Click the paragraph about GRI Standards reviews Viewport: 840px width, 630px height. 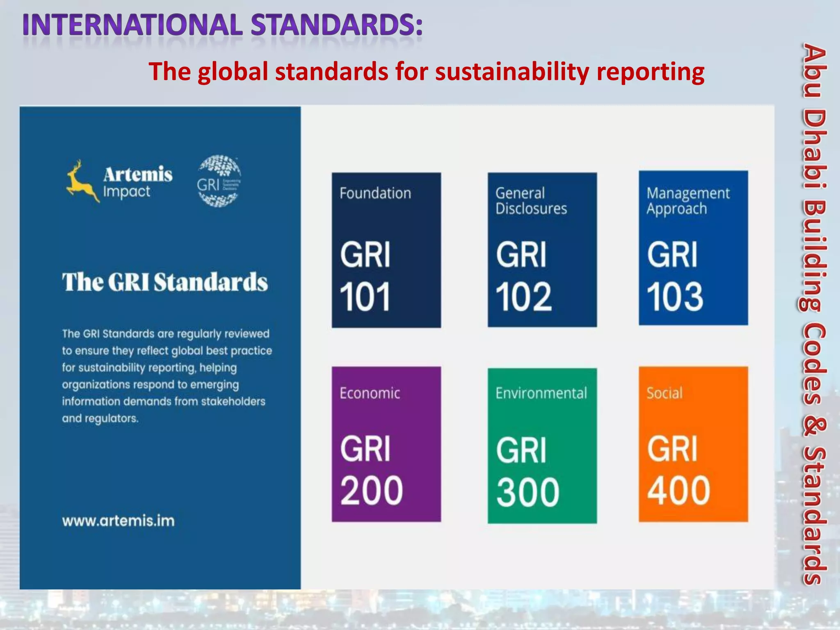pos(167,376)
